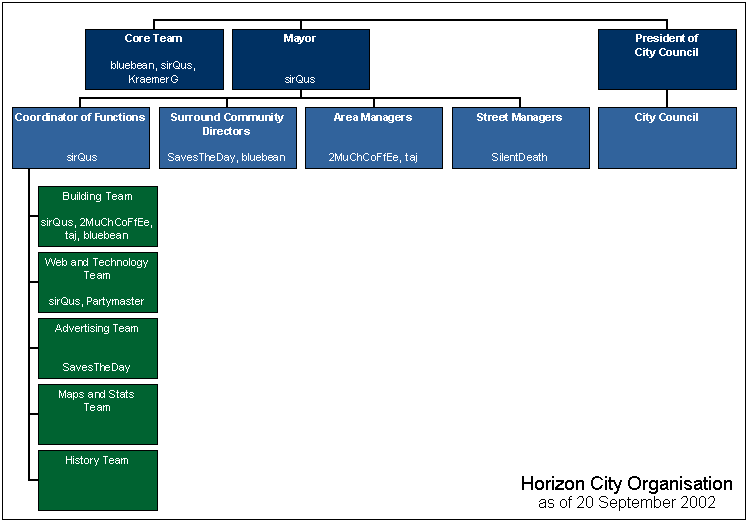The width and height of the screenshot is (748, 522).
Task: Select the Mayor box title
Action: click(300, 39)
